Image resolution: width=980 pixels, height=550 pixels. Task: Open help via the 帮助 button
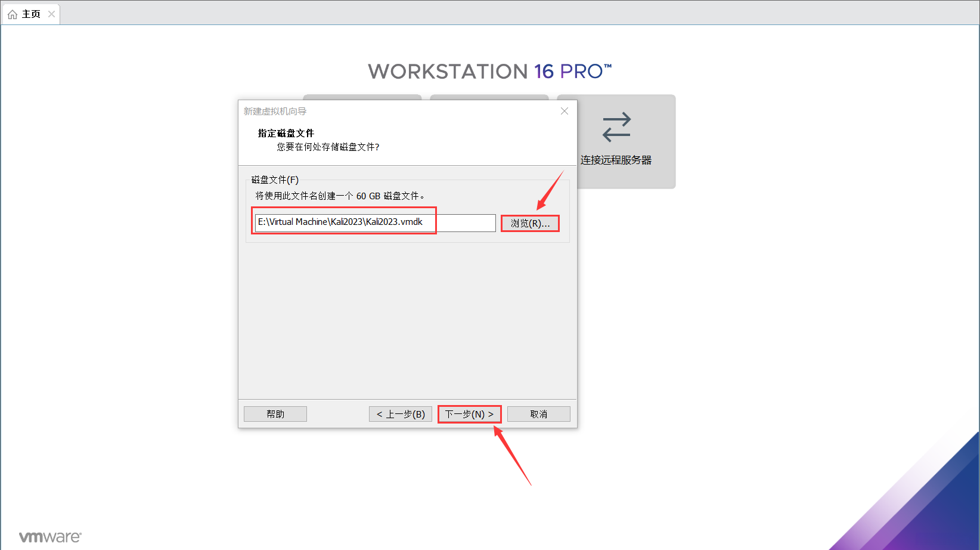click(x=275, y=413)
